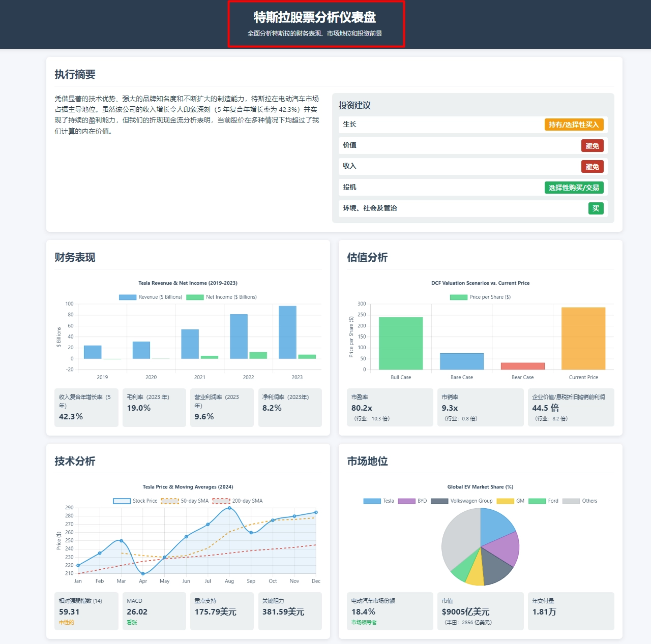Click the Aug peak point on Stock Price line
The height and width of the screenshot is (644, 651).
click(229, 508)
